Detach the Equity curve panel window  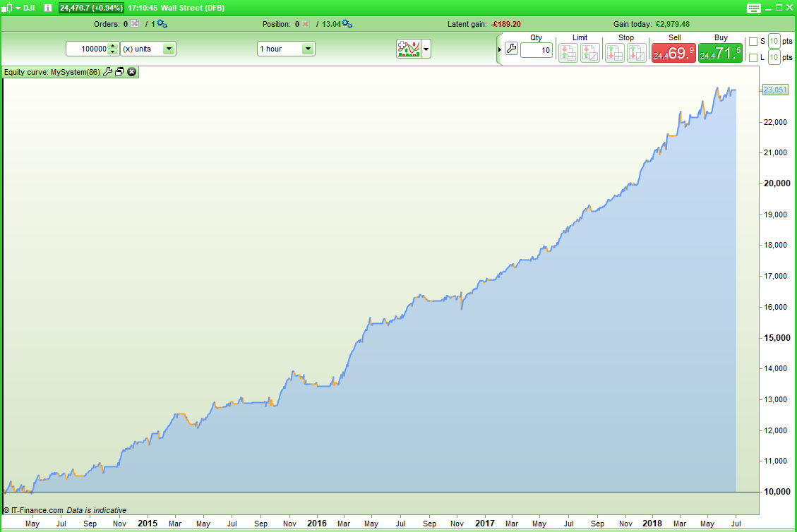pos(119,72)
